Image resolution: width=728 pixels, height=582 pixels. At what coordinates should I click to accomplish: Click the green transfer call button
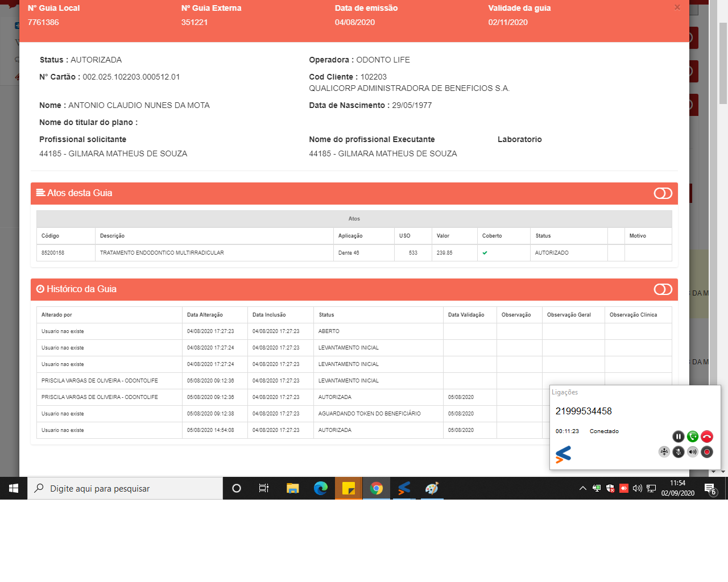(x=692, y=436)
